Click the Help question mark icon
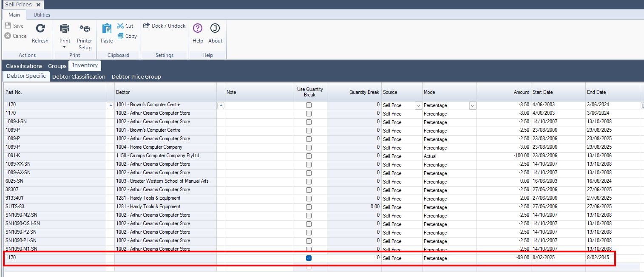Screen dimensions: 644x277 coord(198,28)
